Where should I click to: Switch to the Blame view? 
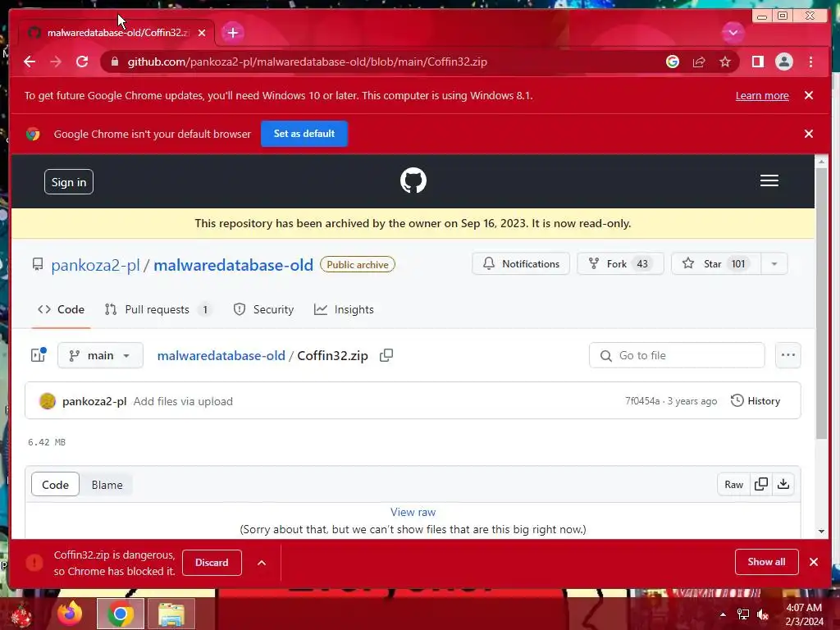(107, 484)
